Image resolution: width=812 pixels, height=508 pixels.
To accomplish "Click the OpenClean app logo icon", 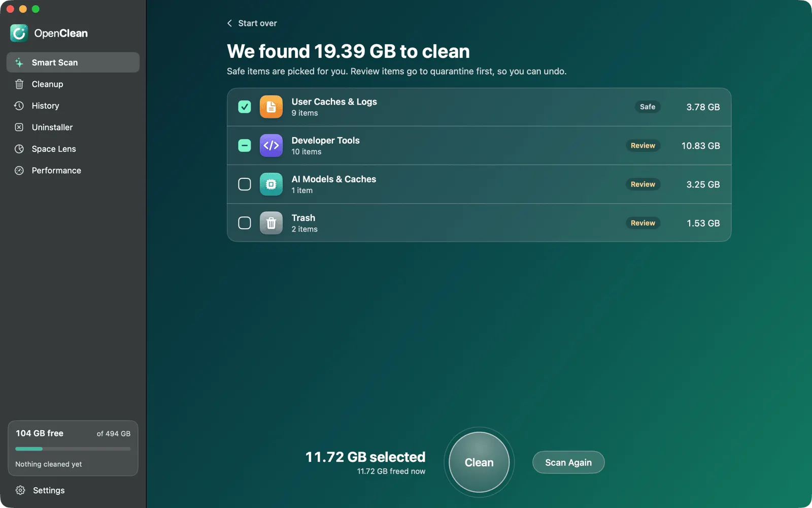I will click(x=19, y=33).
